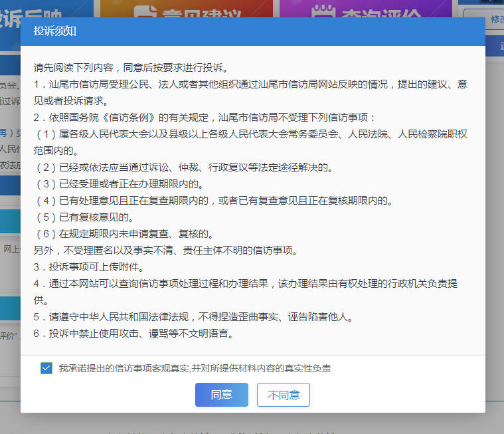Click rule 2 citing 《信访条例》 regulations
The height and width of the screenshot is (434, 504).
(206, 118)
